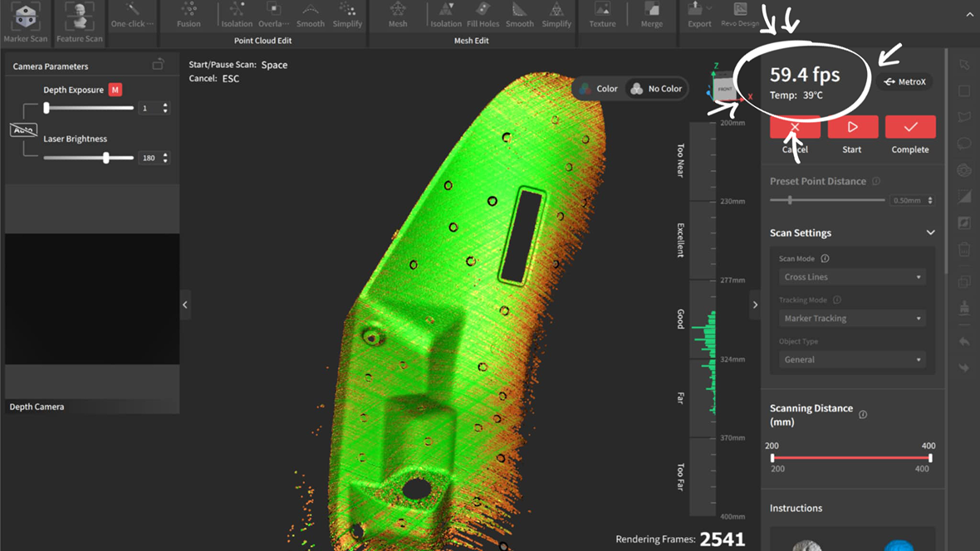The image size is (980, 551).
Task: Open the Tracking Mode dropdown
Action: click(851, 319)
